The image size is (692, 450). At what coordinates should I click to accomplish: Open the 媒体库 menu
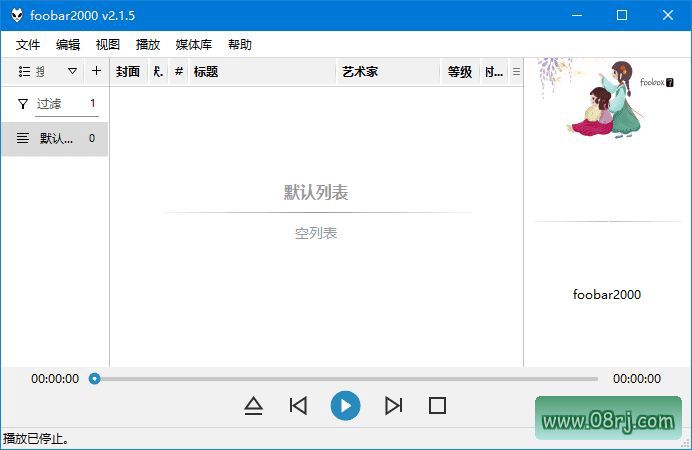tap(193, 45)
